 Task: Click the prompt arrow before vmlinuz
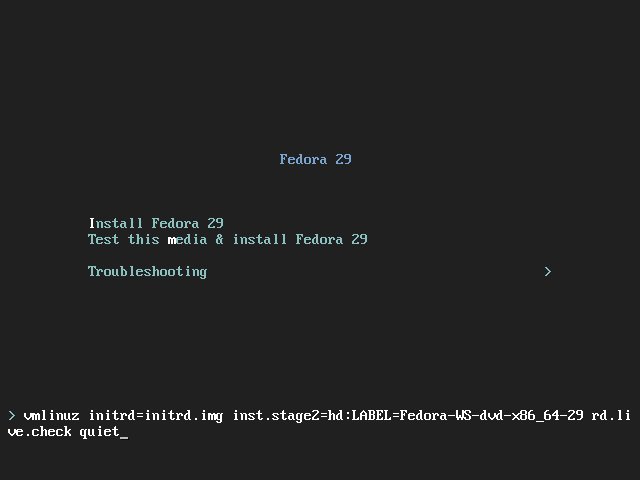point(12,416)
